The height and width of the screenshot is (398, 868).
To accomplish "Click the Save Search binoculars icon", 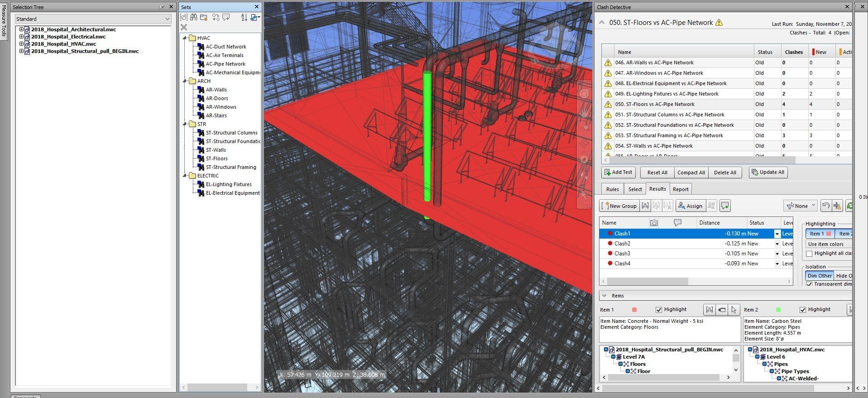I will point(194,17).
